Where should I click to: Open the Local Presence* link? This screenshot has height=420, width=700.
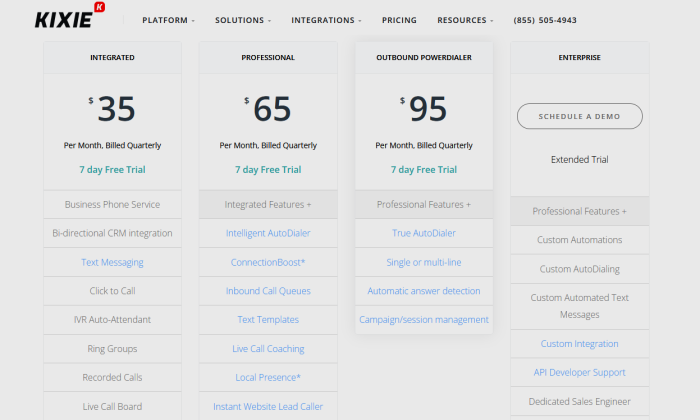point(268,378)
